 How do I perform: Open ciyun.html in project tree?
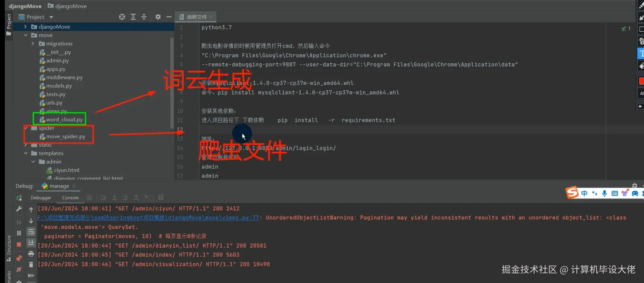pyautogui.click(x=63, y=170)
